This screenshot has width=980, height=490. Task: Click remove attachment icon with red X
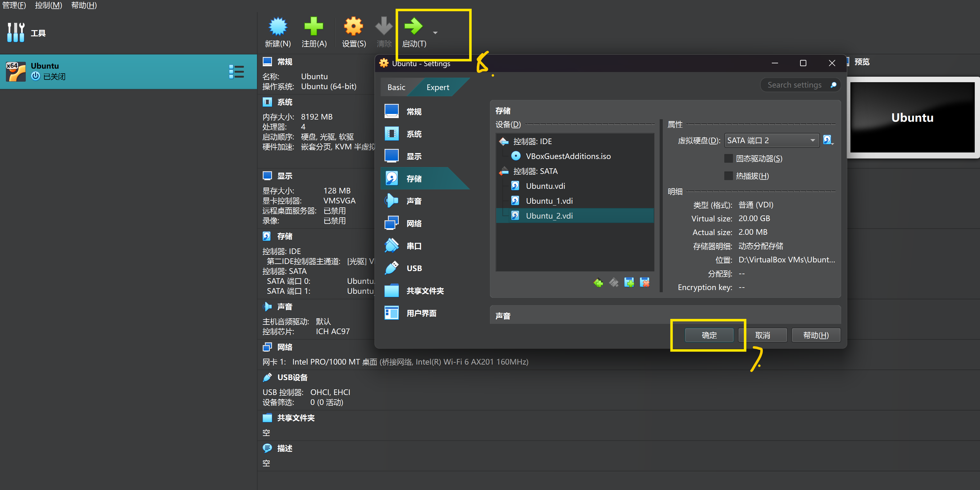click(x=644, y=283)
